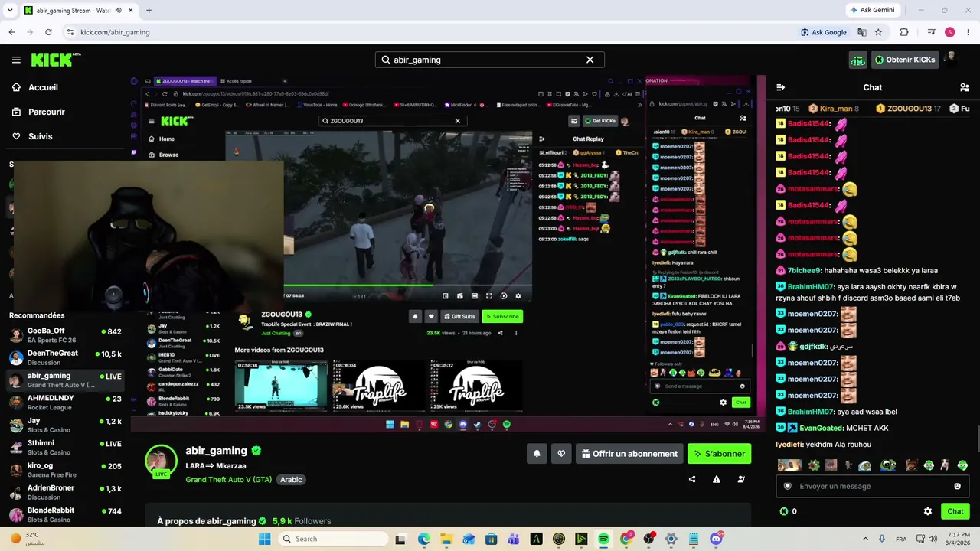Open chat settings gear
The height and width of the screenshot is (551, 980).
[x=928, y=511]
